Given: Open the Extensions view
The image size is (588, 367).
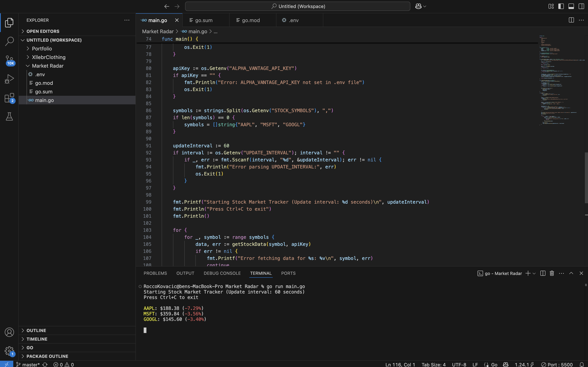Looking at the screenshot, I should [x=9, y=98].
